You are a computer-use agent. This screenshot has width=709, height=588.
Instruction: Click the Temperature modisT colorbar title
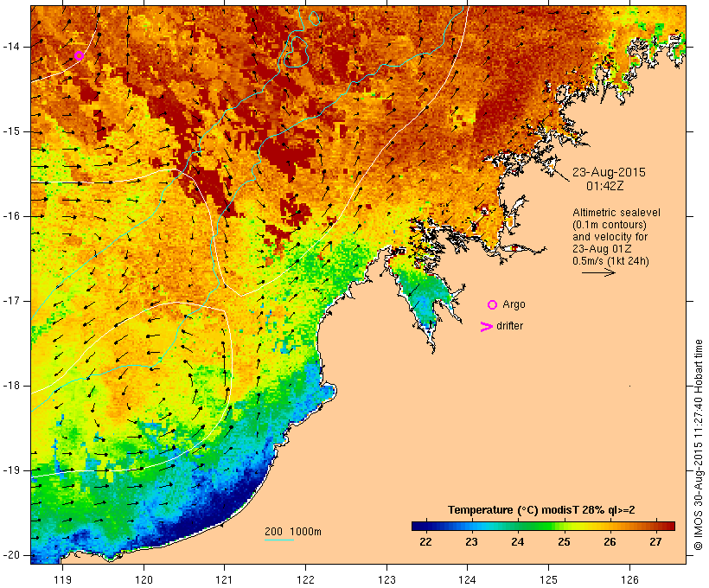541,510
